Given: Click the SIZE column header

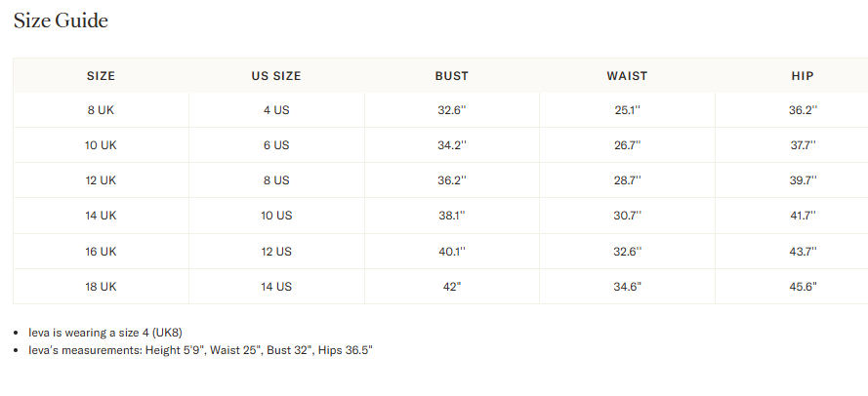Looking at the screenshot, I should pos(101,76).
